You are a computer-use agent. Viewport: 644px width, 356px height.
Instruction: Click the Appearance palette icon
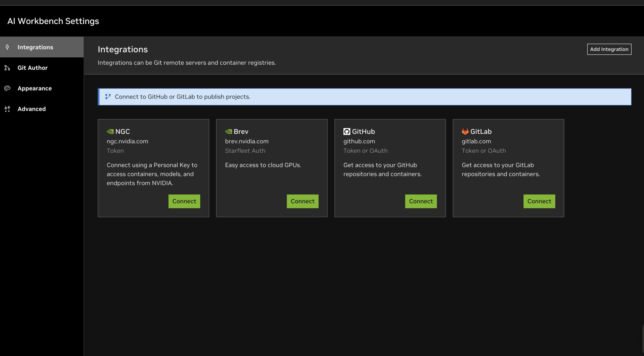[x=7, y=88]
